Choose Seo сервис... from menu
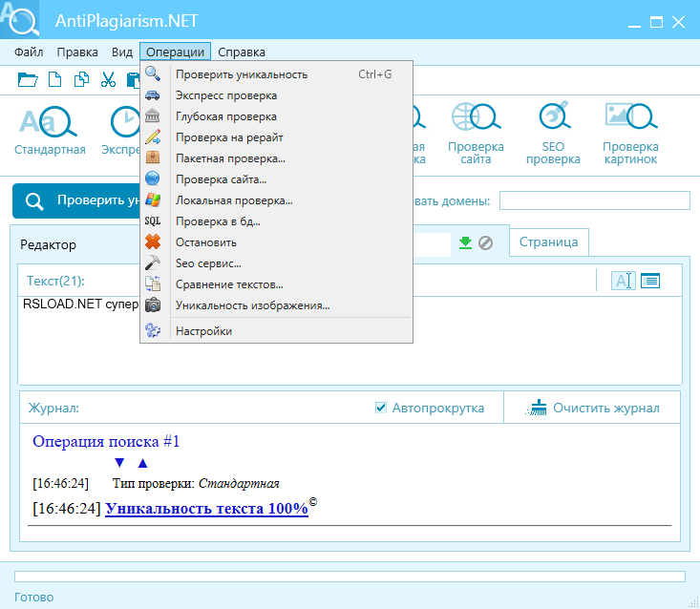The width and height of the screenshot is (700, 609). tap(276, 262)
